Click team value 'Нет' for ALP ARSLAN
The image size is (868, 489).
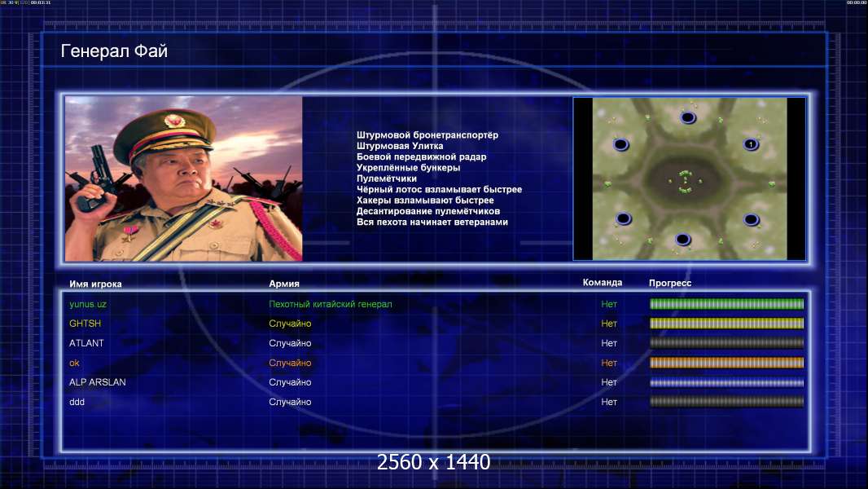pos(609,382)
